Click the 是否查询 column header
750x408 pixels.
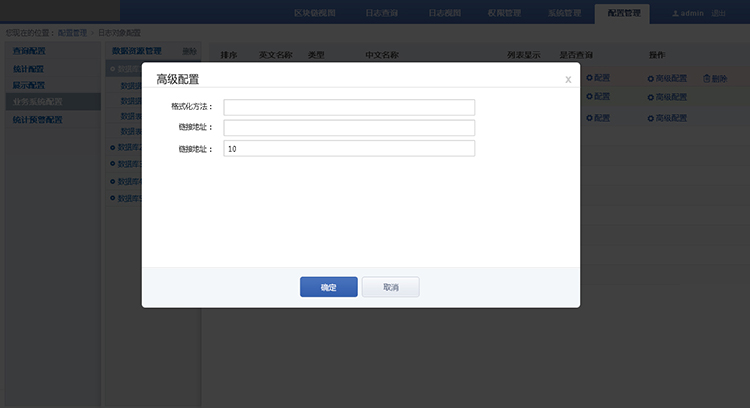pos(576,55)
